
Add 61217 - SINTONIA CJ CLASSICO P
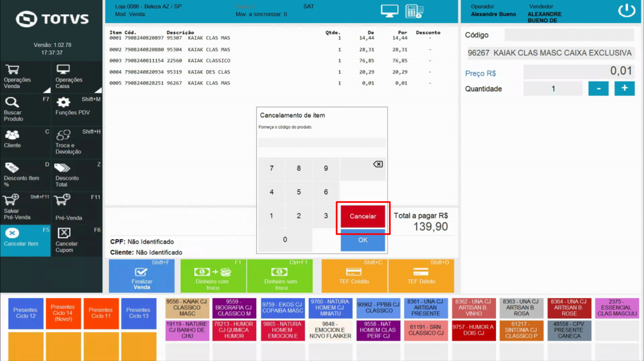point(521,331)
